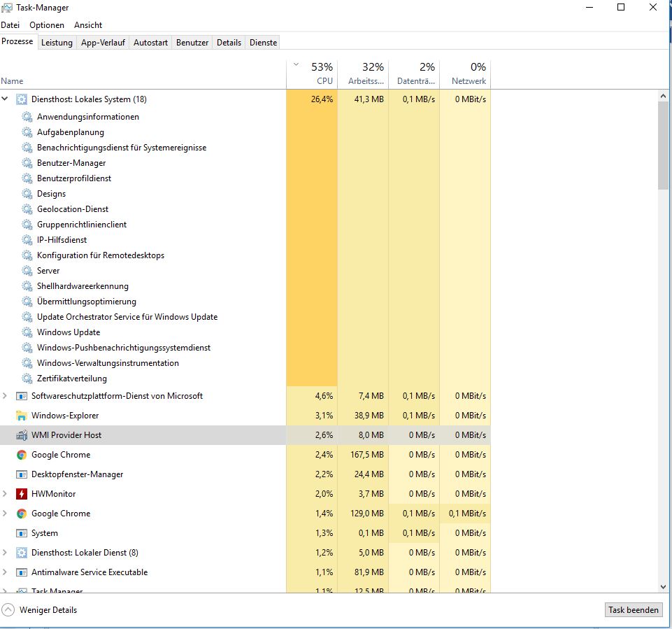This screenshot has height=629, width=672.
Task: Click the System process icon
Action: [22, 533]
